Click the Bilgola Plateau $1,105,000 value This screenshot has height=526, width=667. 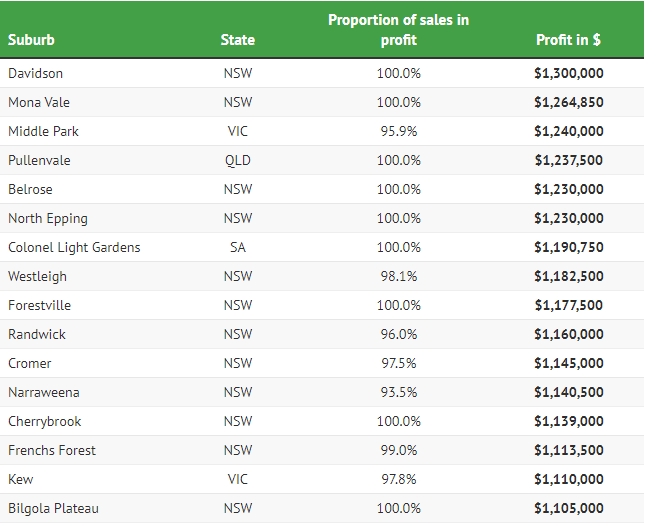[x=568, y=508]
